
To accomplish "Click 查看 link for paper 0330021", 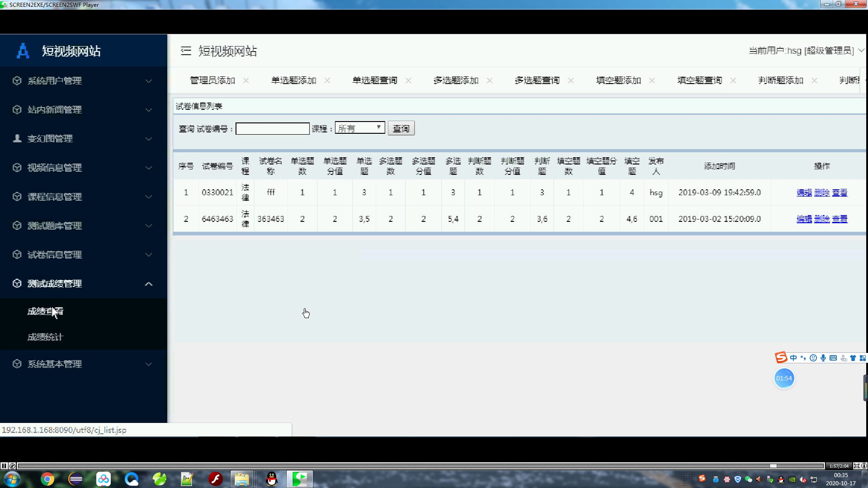I will 840,192.
